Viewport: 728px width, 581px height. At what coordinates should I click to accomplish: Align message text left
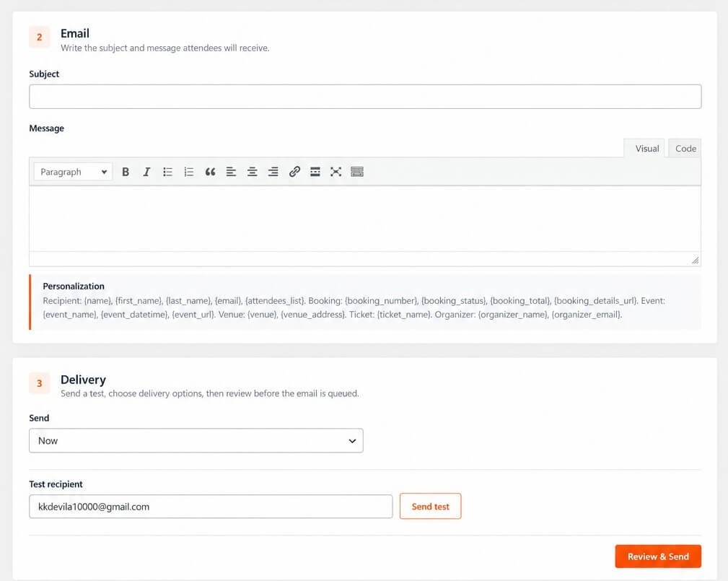coord(231,172)
